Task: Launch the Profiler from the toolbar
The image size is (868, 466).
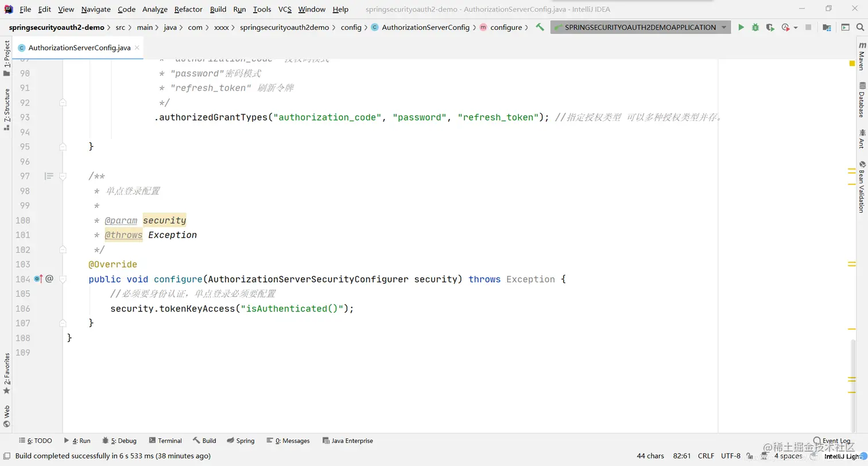Action: pos(785,27)
